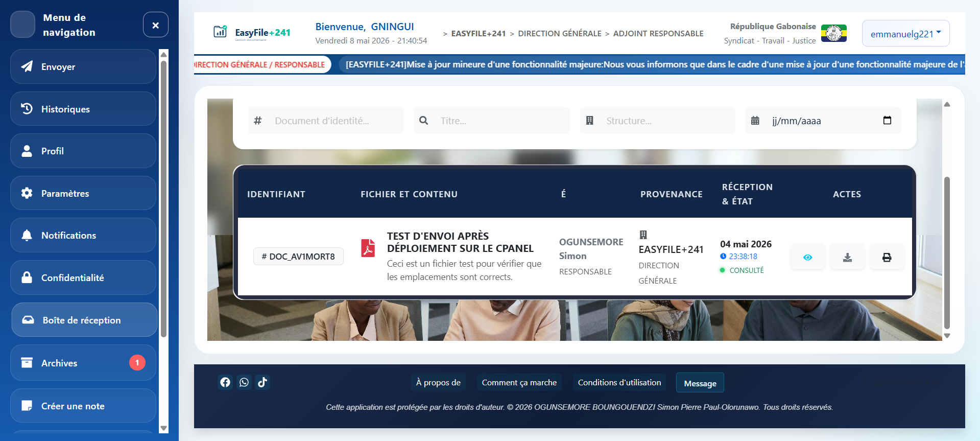Open Créer une note

click(83, 406)
